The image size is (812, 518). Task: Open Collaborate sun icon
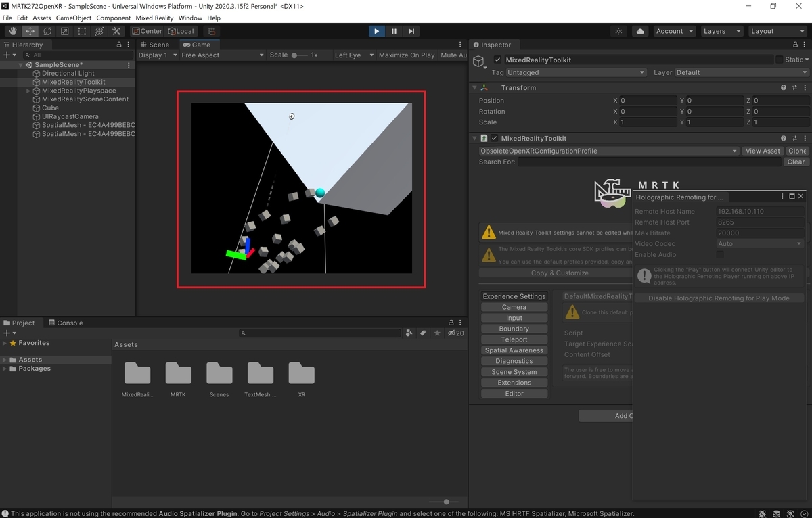618,31
